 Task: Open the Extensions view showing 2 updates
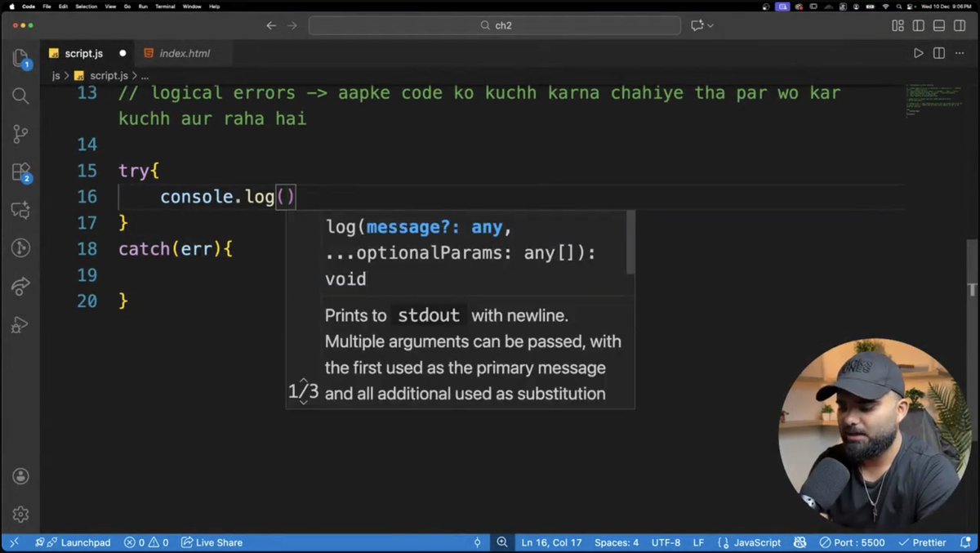pyautogui.click(x=20, y=172)
